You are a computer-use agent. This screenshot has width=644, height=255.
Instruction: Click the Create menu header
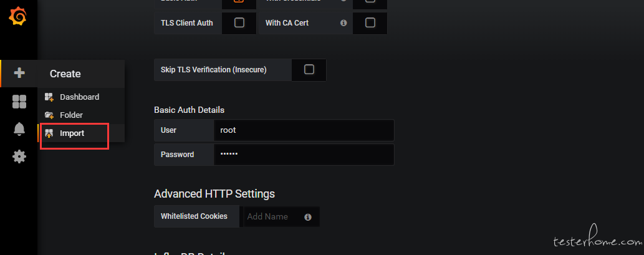point(65,74)
